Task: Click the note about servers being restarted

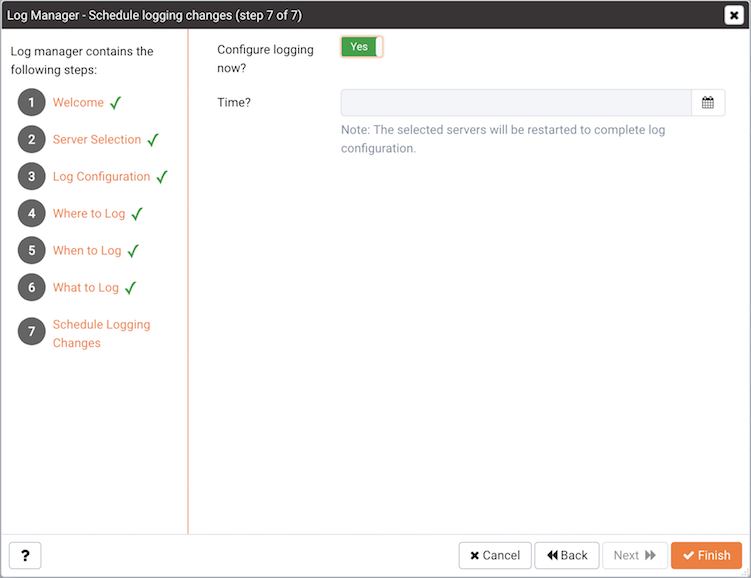Action: click(x=503, y=139)
